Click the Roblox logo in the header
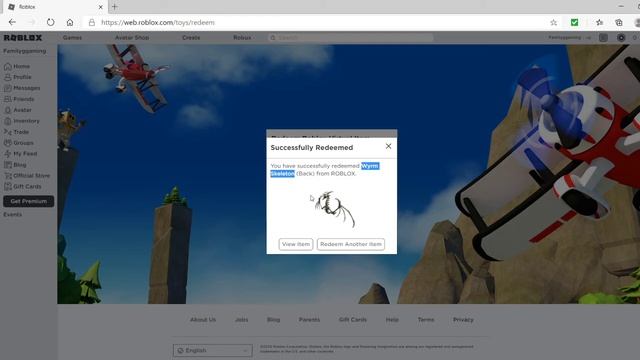Screen dimensions: 640x360 coord(23,38)
